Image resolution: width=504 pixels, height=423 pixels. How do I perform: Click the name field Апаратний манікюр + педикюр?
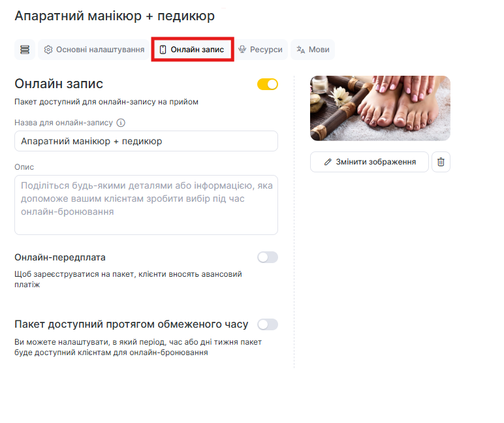(146, 141)
